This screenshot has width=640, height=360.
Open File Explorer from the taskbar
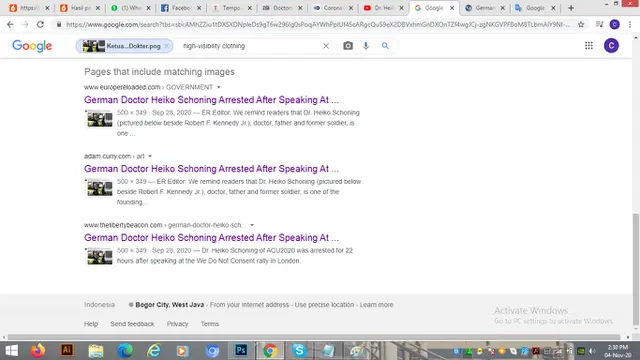(96, 351)
